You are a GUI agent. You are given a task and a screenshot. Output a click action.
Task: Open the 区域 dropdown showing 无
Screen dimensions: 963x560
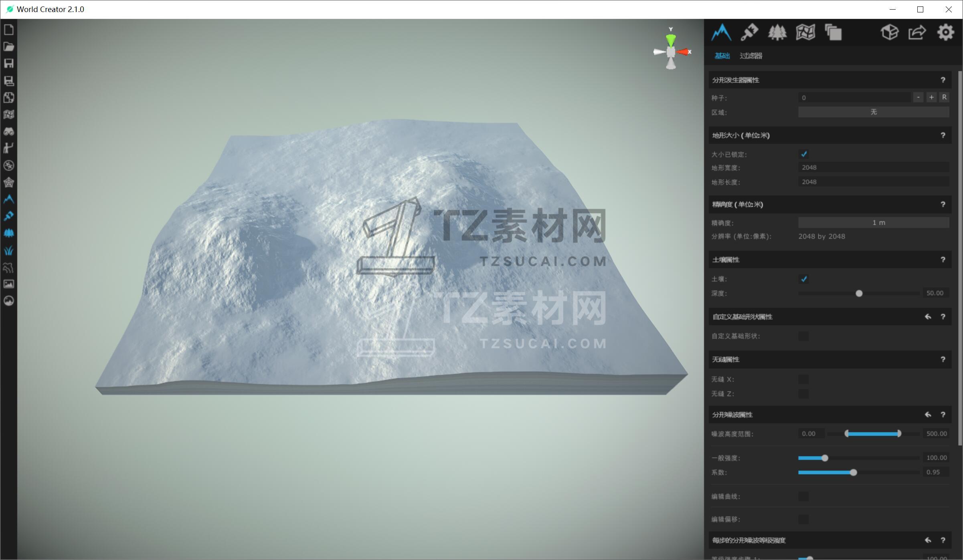(x=873, y=112)
